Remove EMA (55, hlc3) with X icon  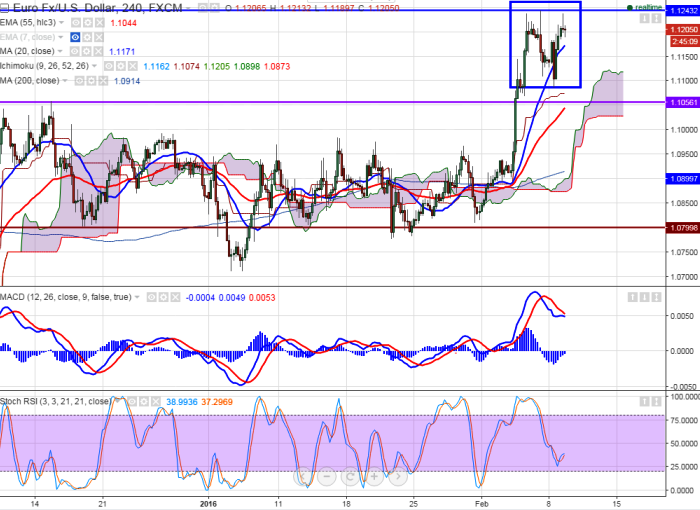[x=100, y=22]
